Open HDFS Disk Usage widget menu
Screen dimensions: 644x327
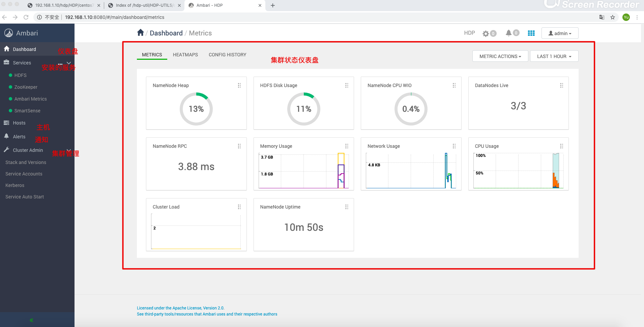coord(347,85)
